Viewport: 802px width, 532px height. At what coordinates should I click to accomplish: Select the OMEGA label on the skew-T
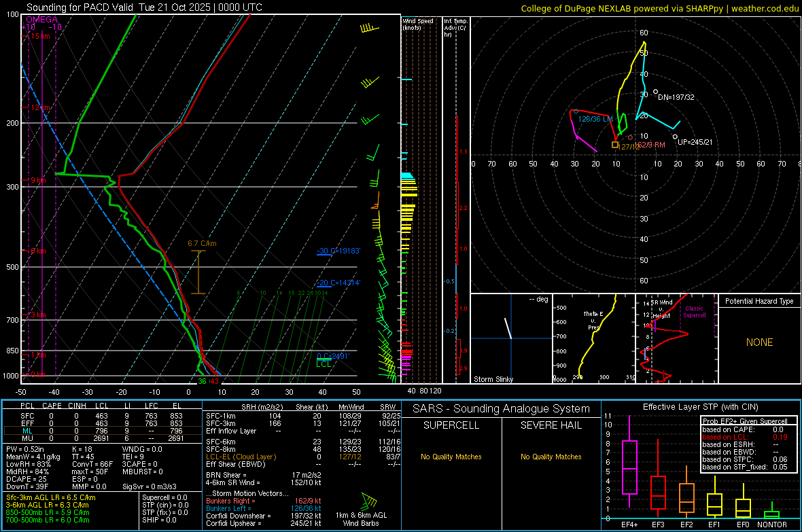pos(41,20)
